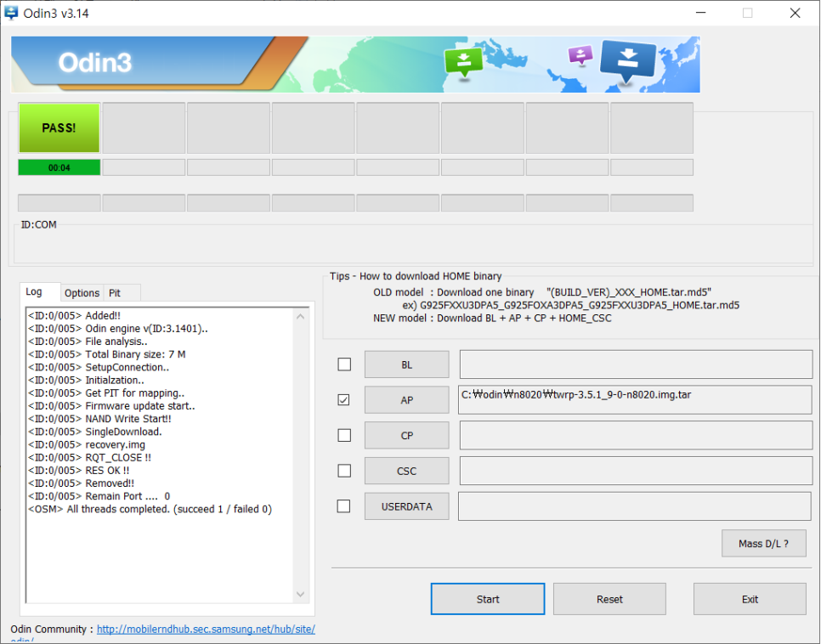This screenshot has height=644, width=821.
Task: Click the USERDATA file path field
Action: 635,506
